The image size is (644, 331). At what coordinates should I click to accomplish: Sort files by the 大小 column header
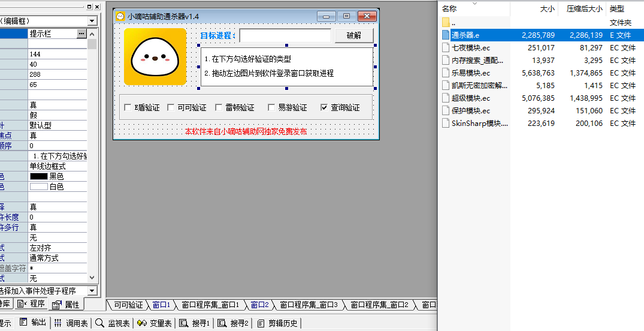click(547, 9)
